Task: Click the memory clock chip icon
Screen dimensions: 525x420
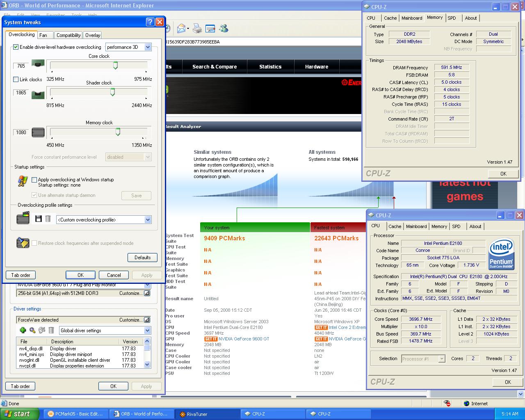Action: coord(38,132)
